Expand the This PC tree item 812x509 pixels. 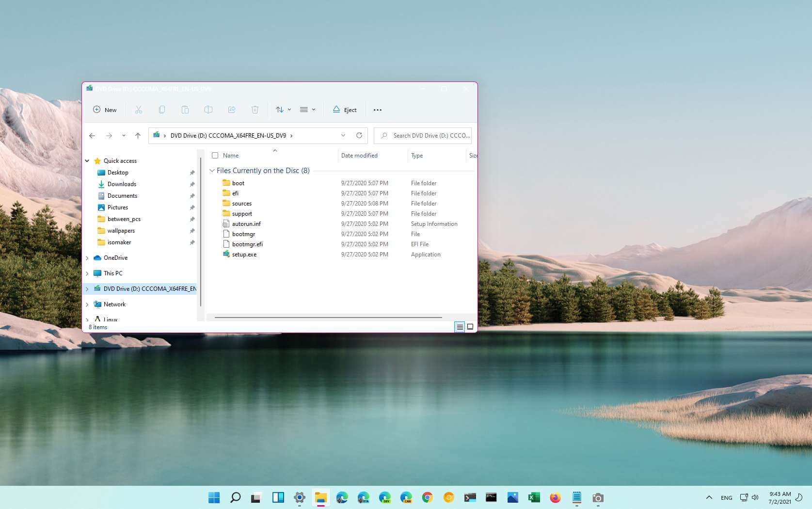(87, 273)
